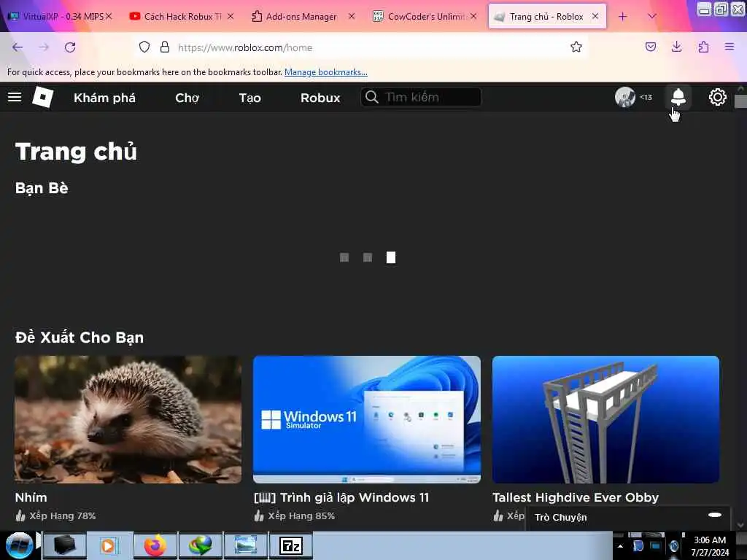Open the Firefox taskbar icon
This screenshot has width=747, height=560.
tap(155, 545)
